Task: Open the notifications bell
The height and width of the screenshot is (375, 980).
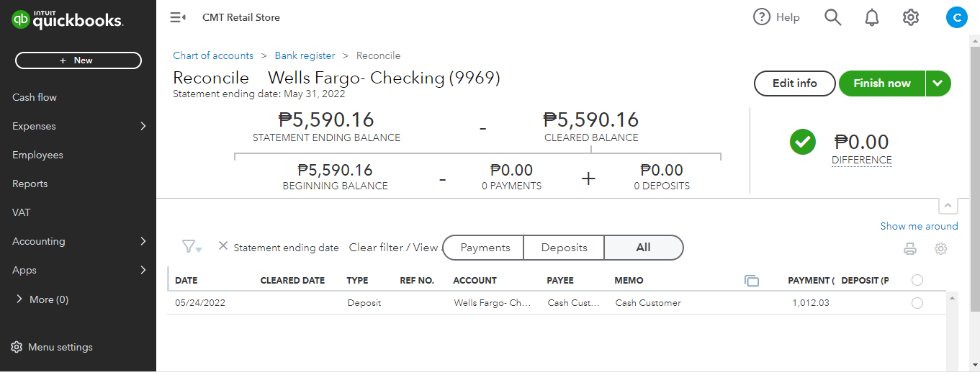Action: click(871, 17)
